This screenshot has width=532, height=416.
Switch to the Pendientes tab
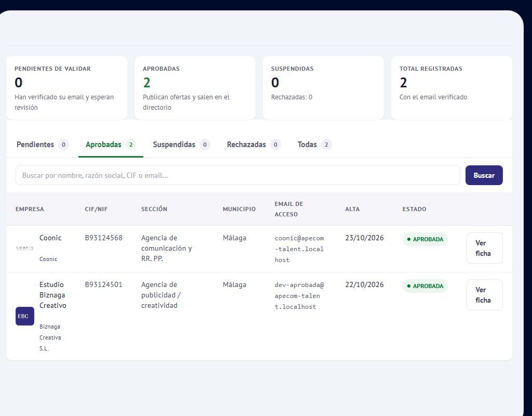point(43,145)
